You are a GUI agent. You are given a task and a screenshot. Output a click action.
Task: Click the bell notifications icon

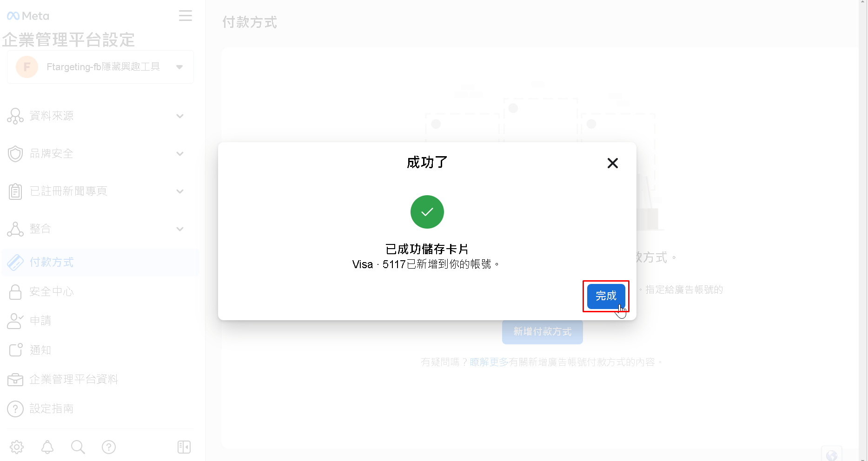(47, 447)
